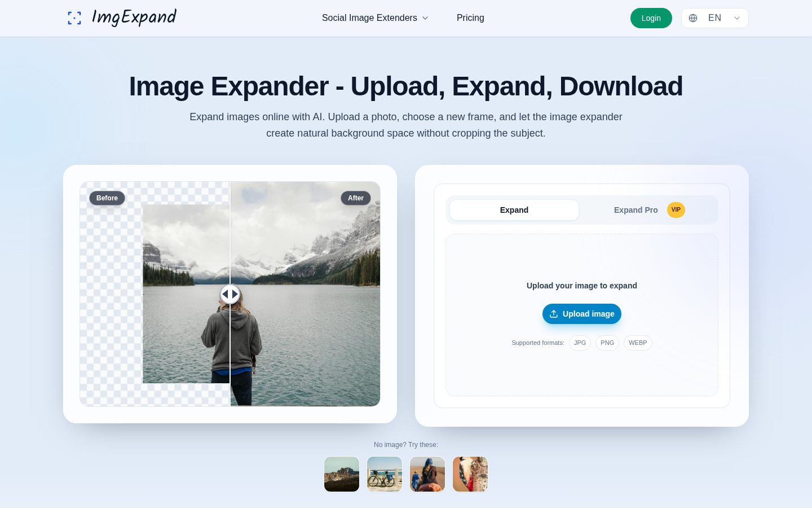Click the 'Upload your image to expand' text
Screen dimensions: 812x508
(582, 286)
